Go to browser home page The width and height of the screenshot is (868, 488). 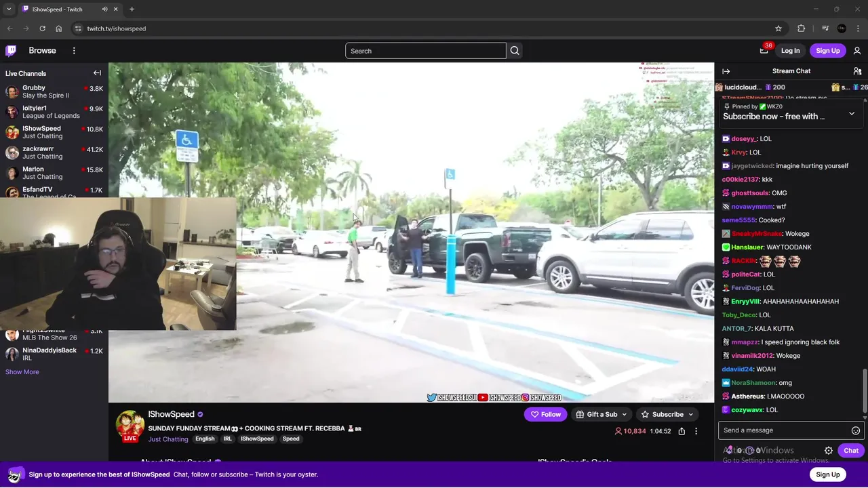[x=58, y=28]
